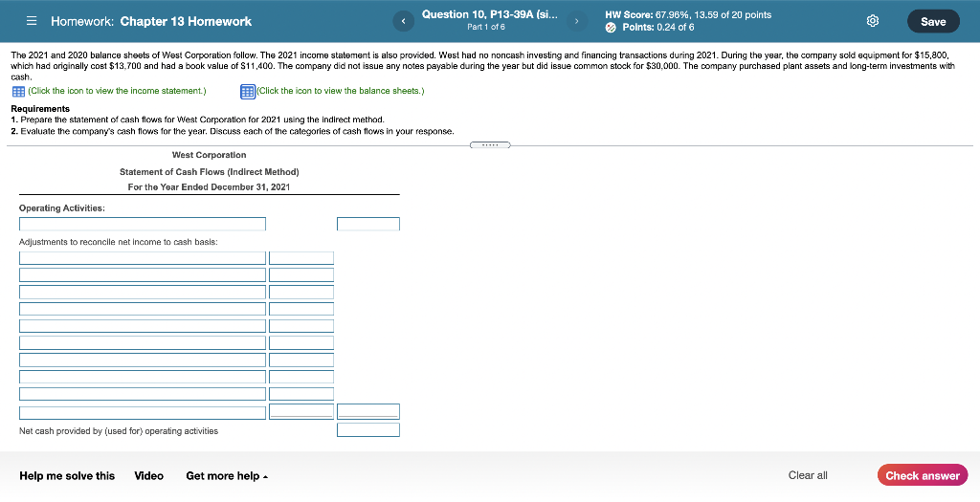Screen dimensions: 980x502
Task: Select the third adjustment description field
Action: (x=143, y=293)
